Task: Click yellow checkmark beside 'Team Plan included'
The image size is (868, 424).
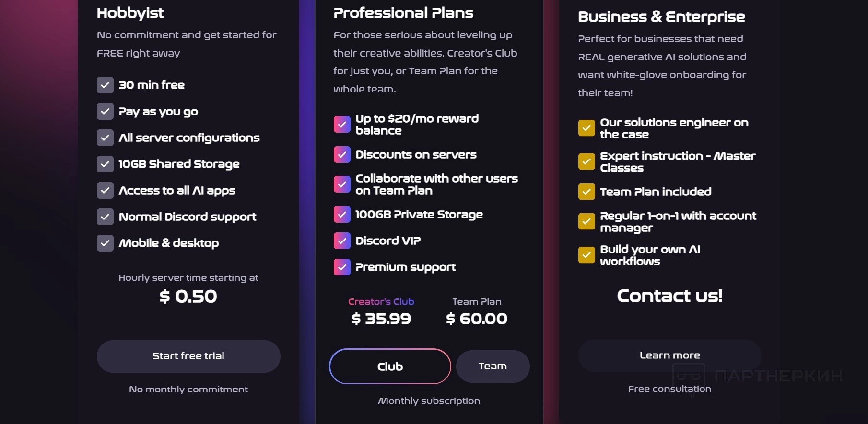Action: (x=586, y=192)
